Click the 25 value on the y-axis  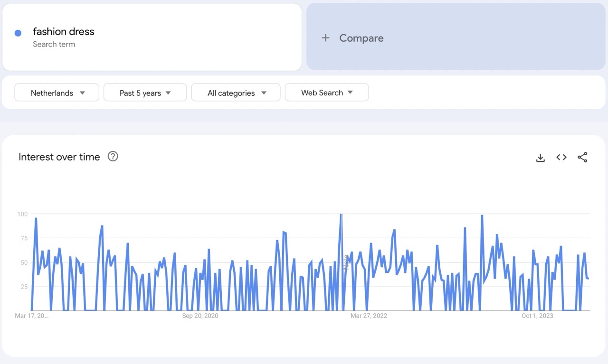pyautogui.click(x=24, y=287)
